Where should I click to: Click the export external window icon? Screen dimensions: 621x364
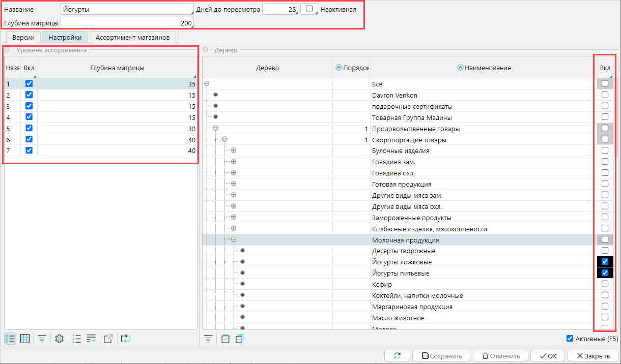click(x=108, y=339)
